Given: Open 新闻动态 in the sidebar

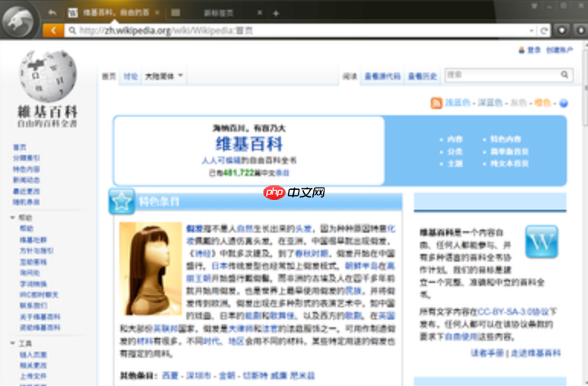Looking at the screenshot, I should pyautogui.click(x=26, y=180).
